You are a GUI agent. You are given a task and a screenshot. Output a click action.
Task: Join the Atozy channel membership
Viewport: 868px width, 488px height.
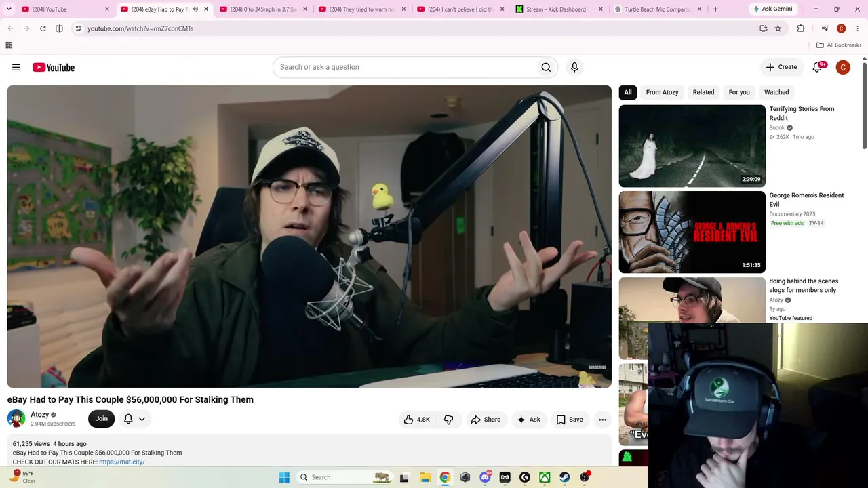point(101,419)
